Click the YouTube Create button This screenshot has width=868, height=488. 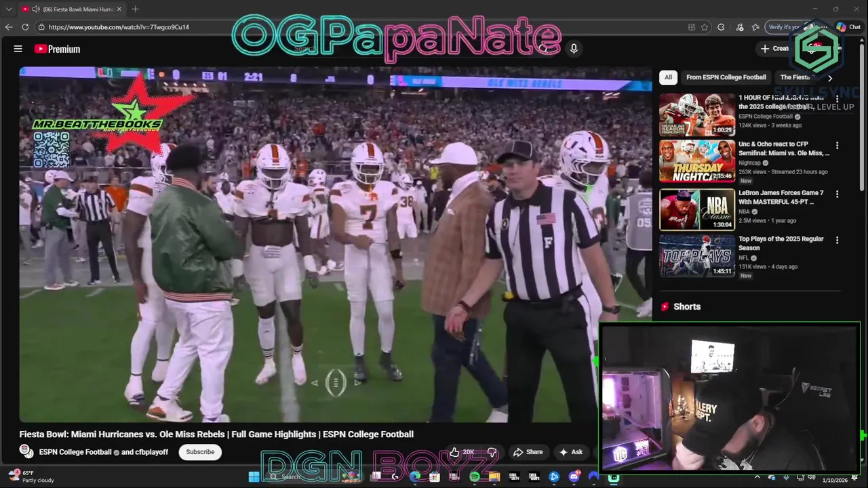point(775,49)
